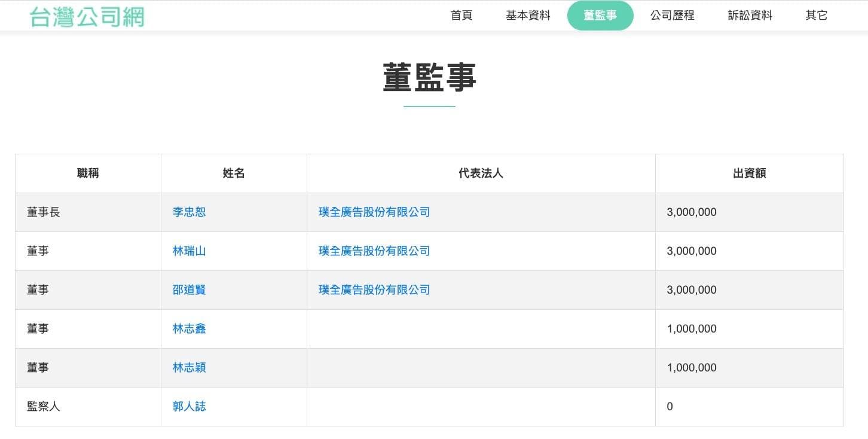Select the 董監事 nav tab
Viewport: 868px width, 439px height.
pyautogui.click(x=600, y=16)
